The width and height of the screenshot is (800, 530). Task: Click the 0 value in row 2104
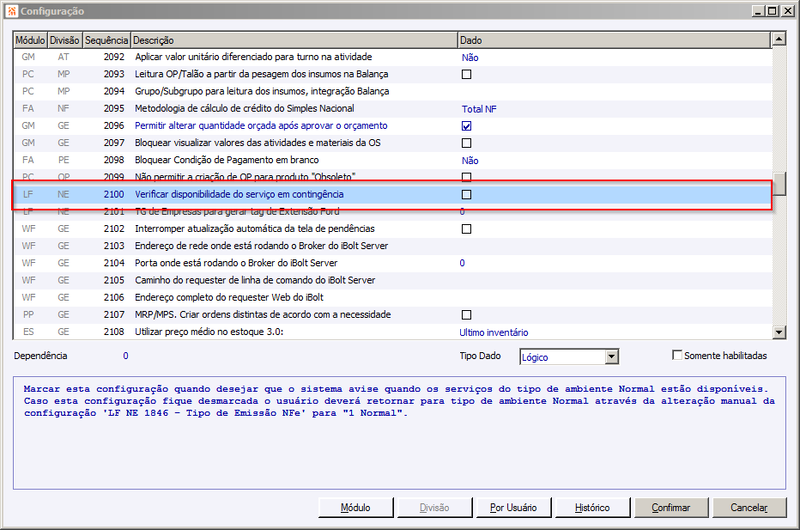462,263
